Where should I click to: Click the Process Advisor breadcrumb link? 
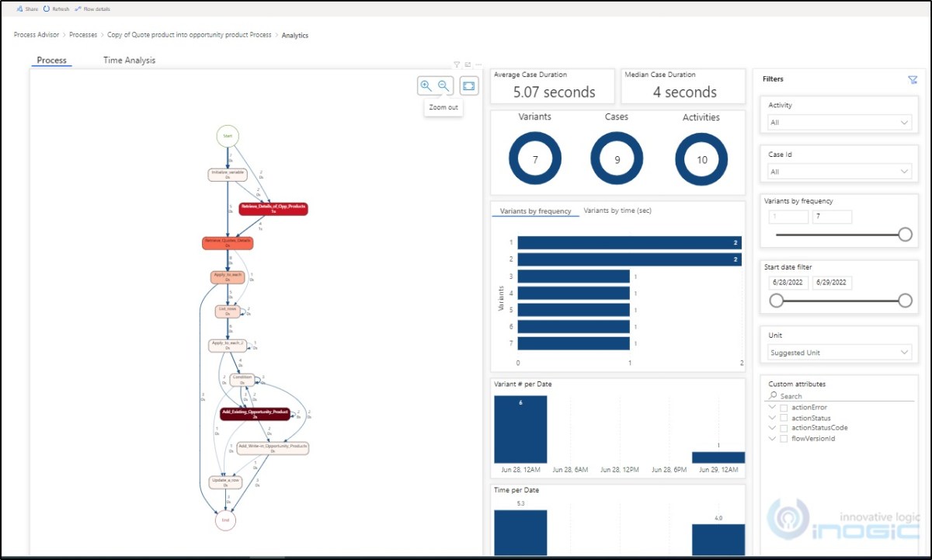(x=36, y=34)
